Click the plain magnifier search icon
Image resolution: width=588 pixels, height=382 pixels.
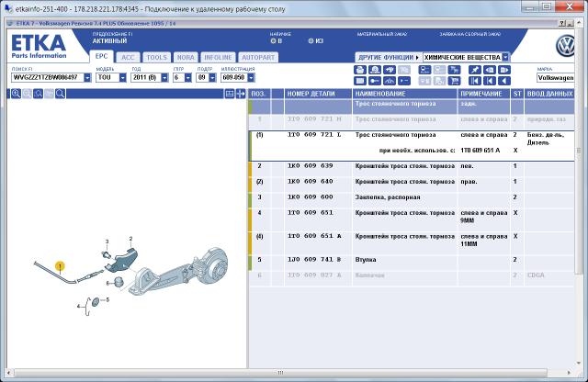pyautogui.click(x=60, y=94)
